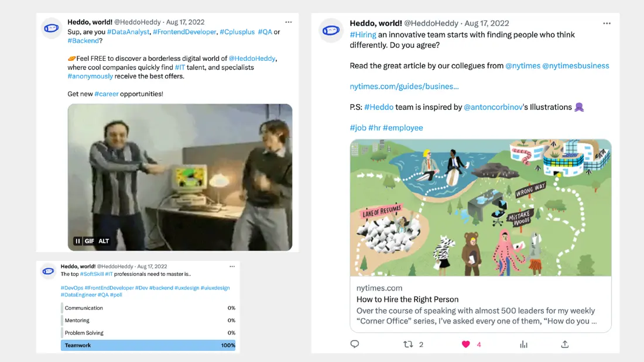Screen dimensions: 644x362
Task: Open the #hr hashtag
Action: tap(375, 127)
